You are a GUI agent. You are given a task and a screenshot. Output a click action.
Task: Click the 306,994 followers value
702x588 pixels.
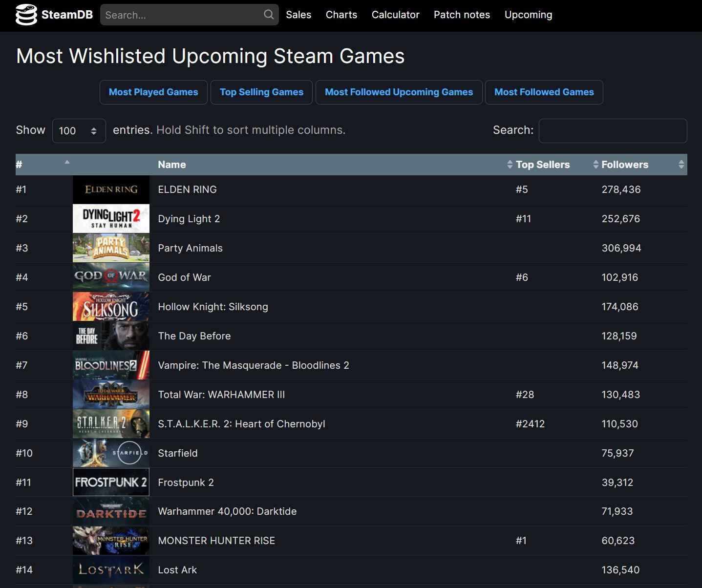click(621, 248)
